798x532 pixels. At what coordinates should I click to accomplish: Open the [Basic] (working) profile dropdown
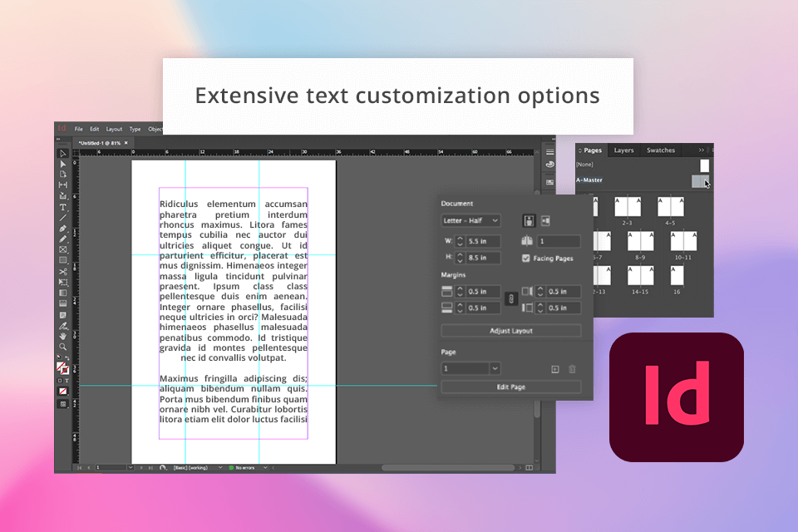(219, 467)
